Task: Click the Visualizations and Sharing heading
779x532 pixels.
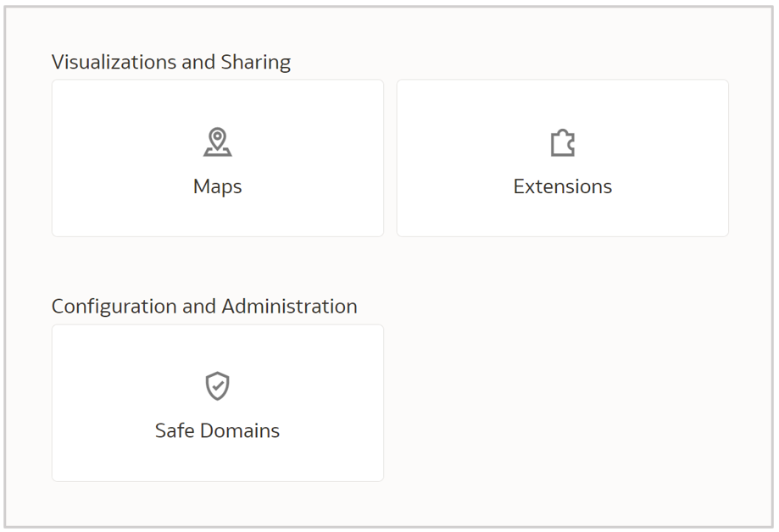Action: click(171, 62)
